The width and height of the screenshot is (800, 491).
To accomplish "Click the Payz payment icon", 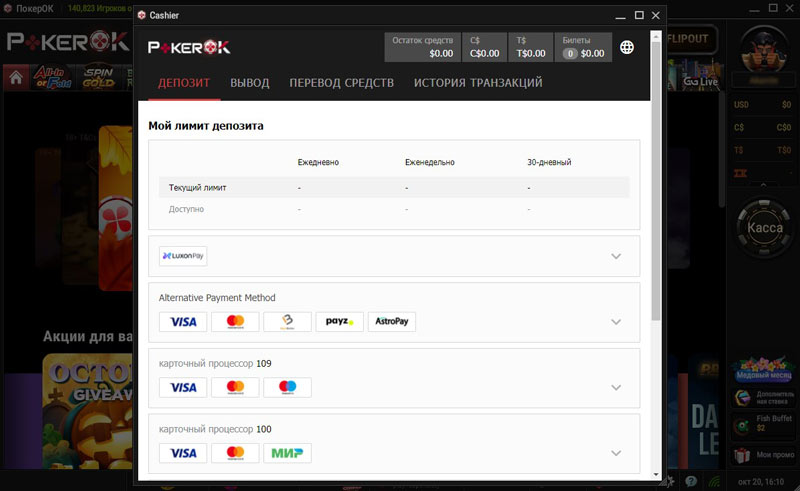I will pos(339,322).
